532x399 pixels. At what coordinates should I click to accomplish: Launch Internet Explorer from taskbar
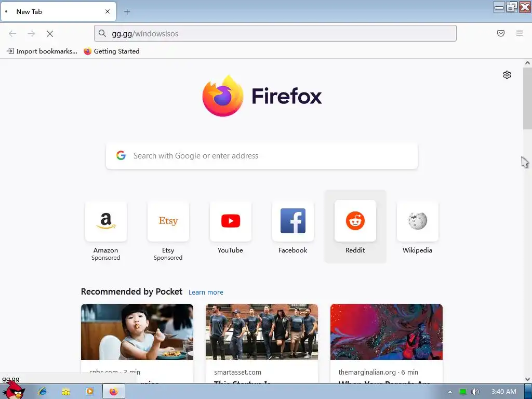43,392
